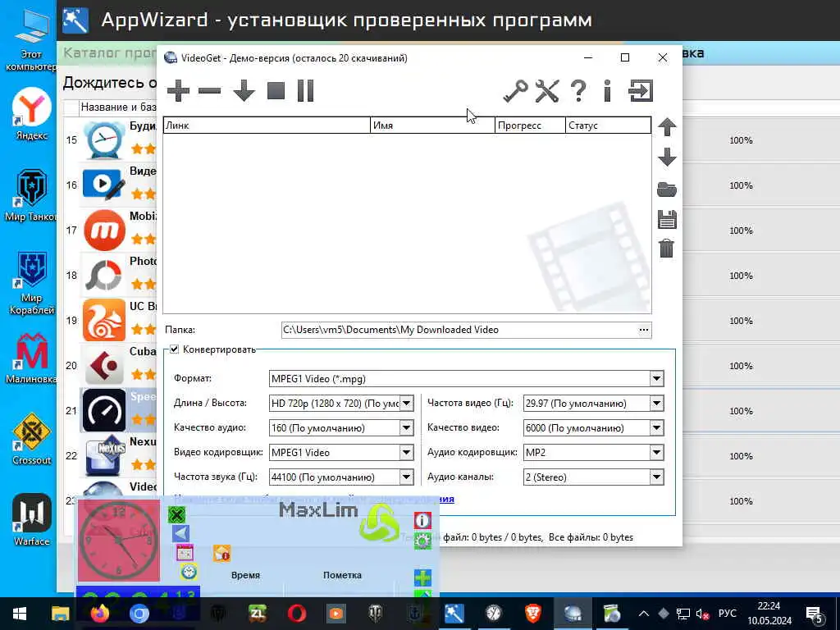
Task: Select row 16 in AppWizard list
Action: coord(110,185)
